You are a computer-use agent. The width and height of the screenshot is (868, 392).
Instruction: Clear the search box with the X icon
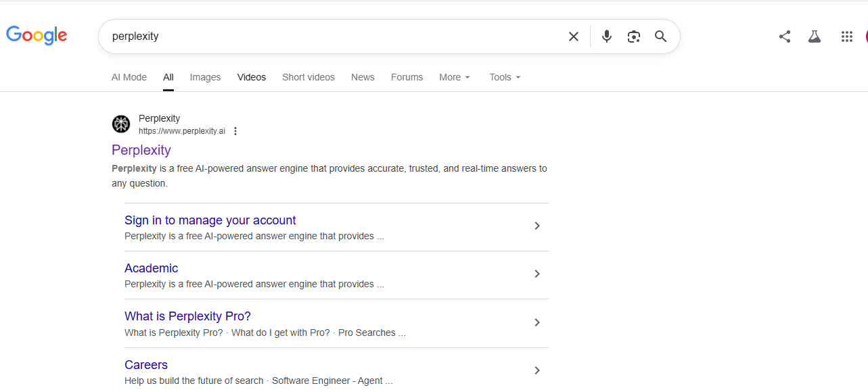[x=574, y=36]
